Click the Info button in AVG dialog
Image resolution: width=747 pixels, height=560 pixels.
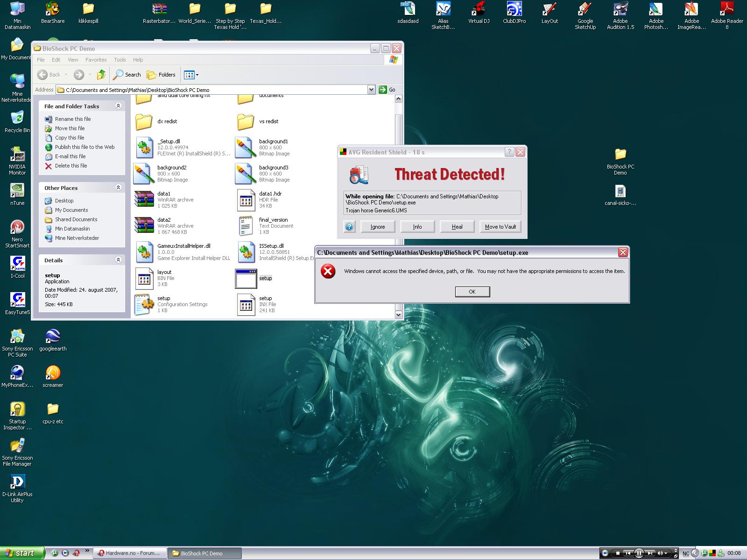coord(417,227)
